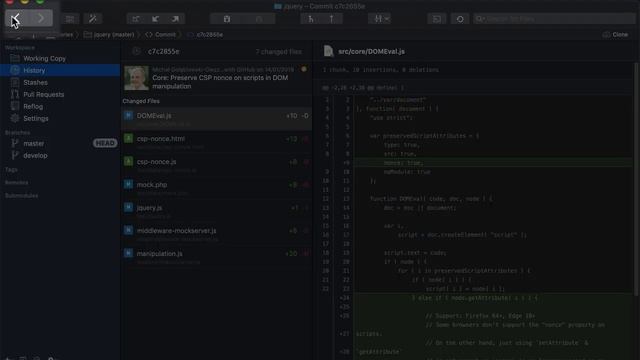Click the file icon beside src/core/DOMEval.js
640x360 pixels.
(x=329, y=51)
